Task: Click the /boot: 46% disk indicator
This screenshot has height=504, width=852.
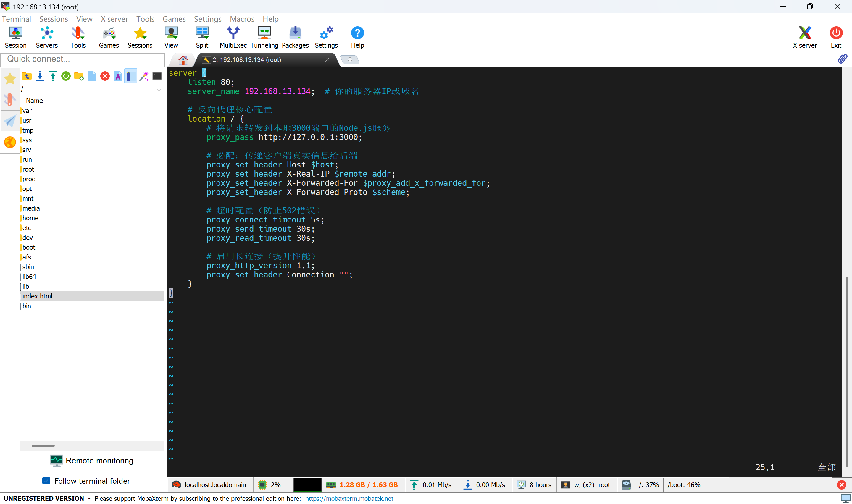Action: [684, 485]
